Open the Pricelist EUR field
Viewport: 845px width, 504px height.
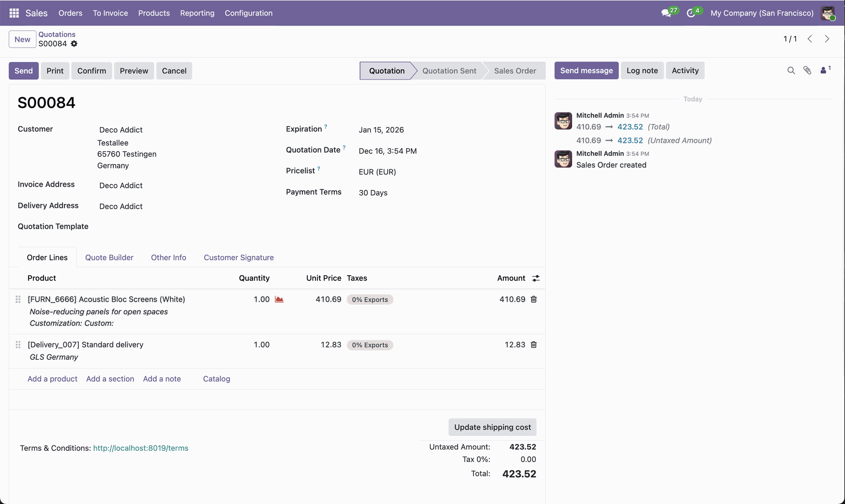pos(377,172)
